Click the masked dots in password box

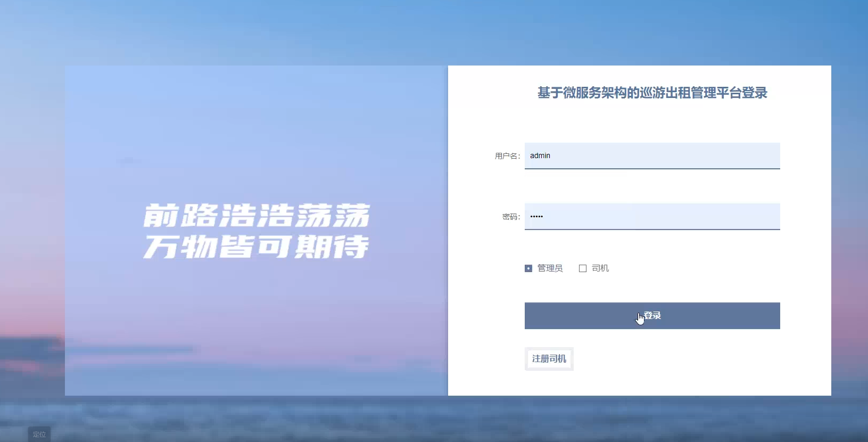point(536,216)
